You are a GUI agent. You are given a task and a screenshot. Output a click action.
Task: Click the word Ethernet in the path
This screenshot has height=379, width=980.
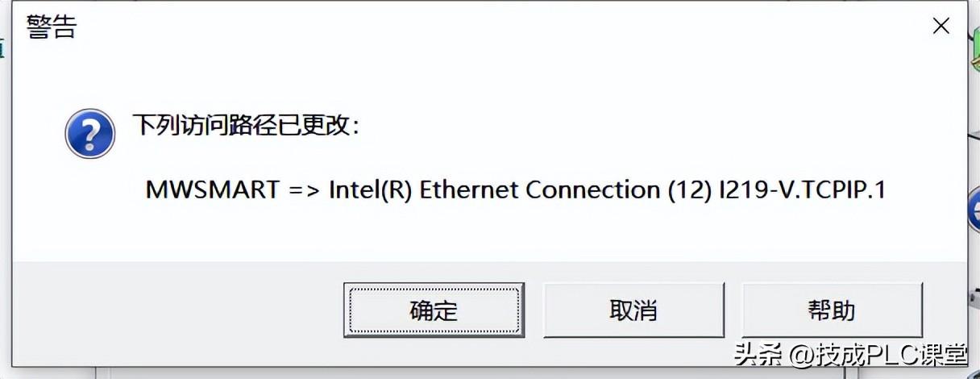470,189
